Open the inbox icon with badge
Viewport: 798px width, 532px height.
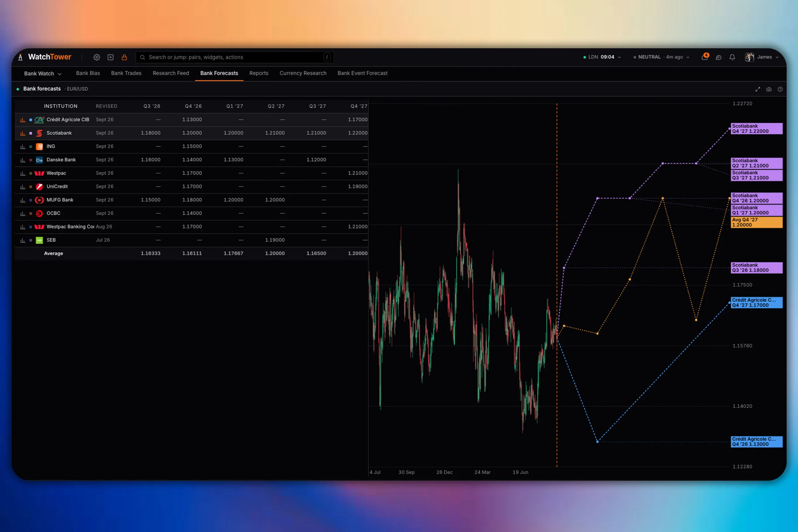point(705,57)
